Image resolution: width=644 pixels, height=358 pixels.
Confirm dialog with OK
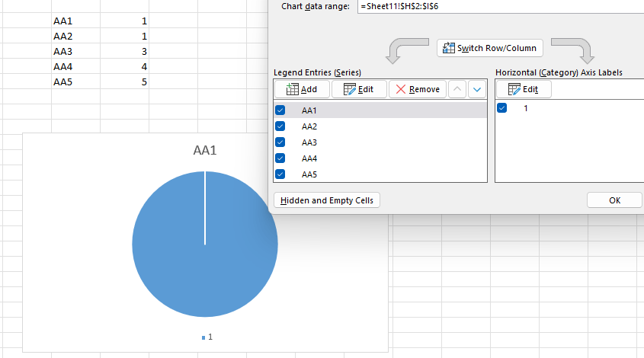point(614,200)
